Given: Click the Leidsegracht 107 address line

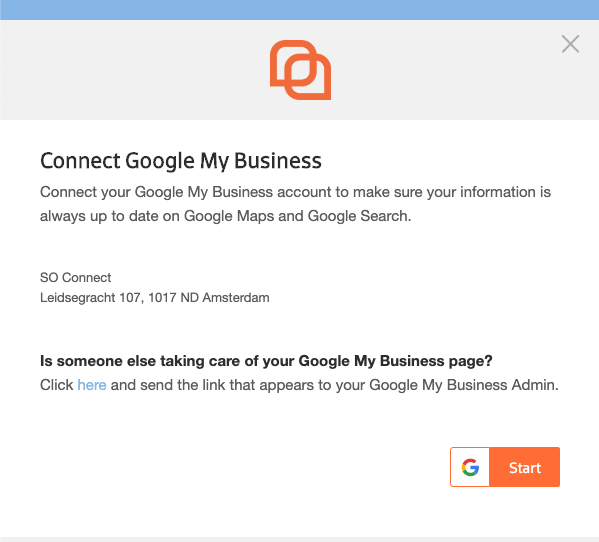Looking at the screenshot, I should (155, 298).
